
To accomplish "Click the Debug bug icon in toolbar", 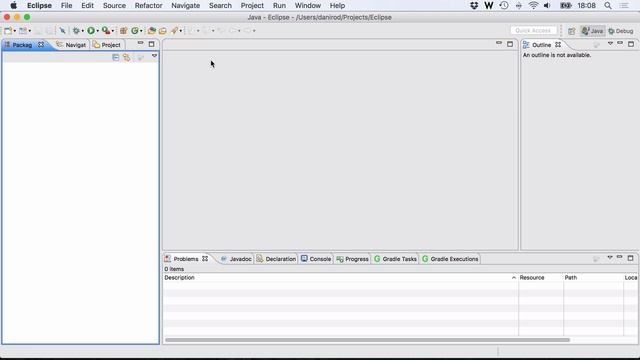I will click(x=76, y=31).
